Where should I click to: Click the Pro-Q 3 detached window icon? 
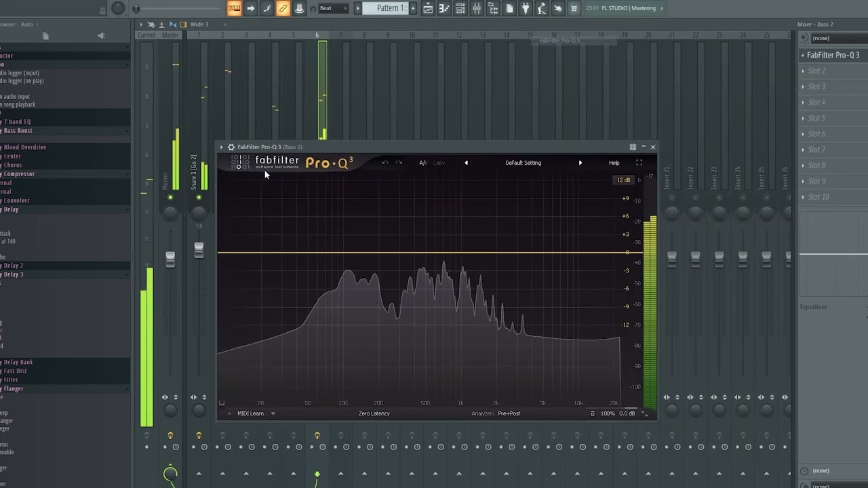[x=633, y=147]
